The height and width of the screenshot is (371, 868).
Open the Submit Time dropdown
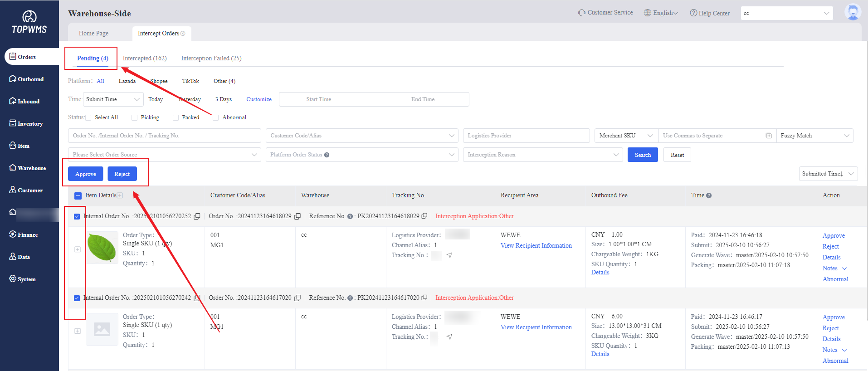113,99
